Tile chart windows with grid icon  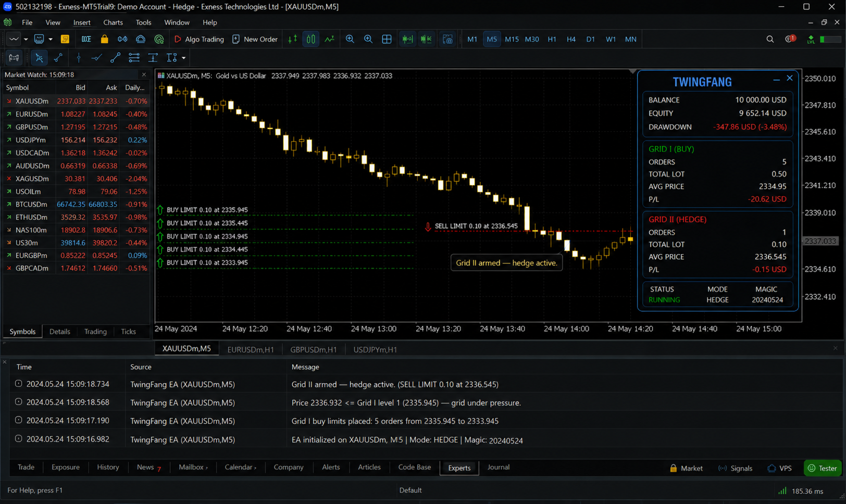coord(387,39)
